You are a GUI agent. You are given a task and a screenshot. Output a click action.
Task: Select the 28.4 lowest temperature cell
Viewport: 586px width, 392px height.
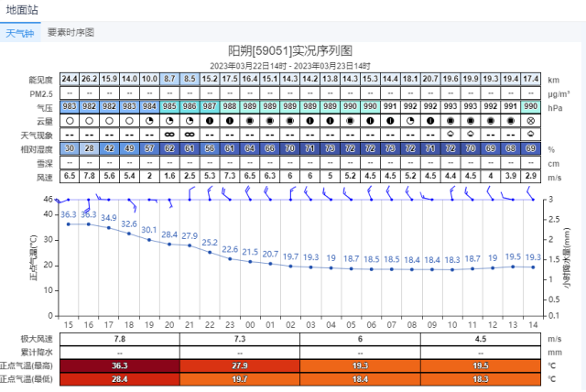point(119,377)
